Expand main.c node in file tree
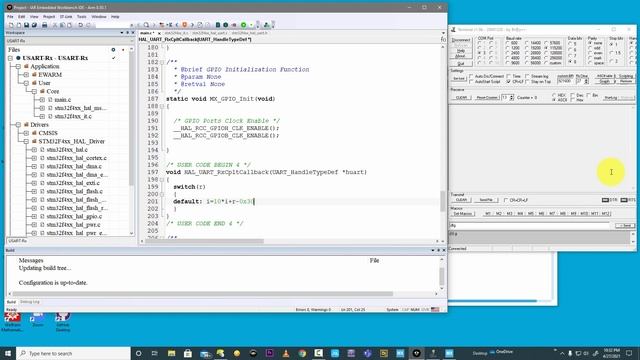This screenshot has height=360, width=640. 42,100
